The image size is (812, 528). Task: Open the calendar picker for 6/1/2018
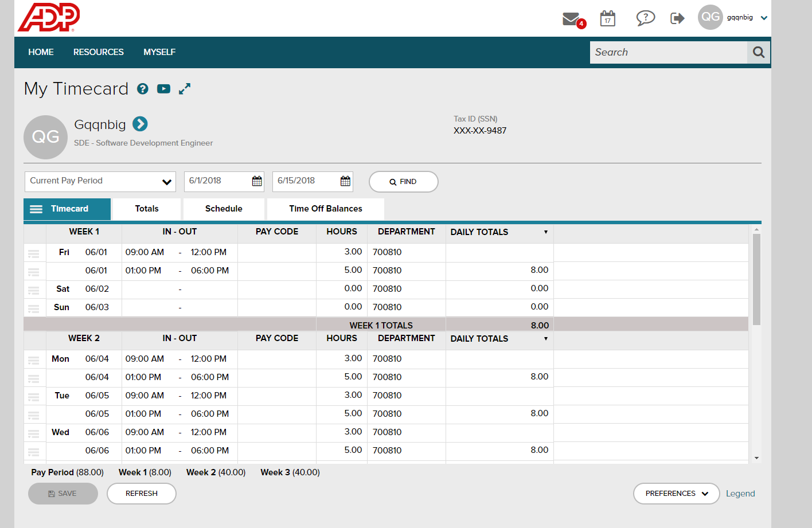click(256, 181)
